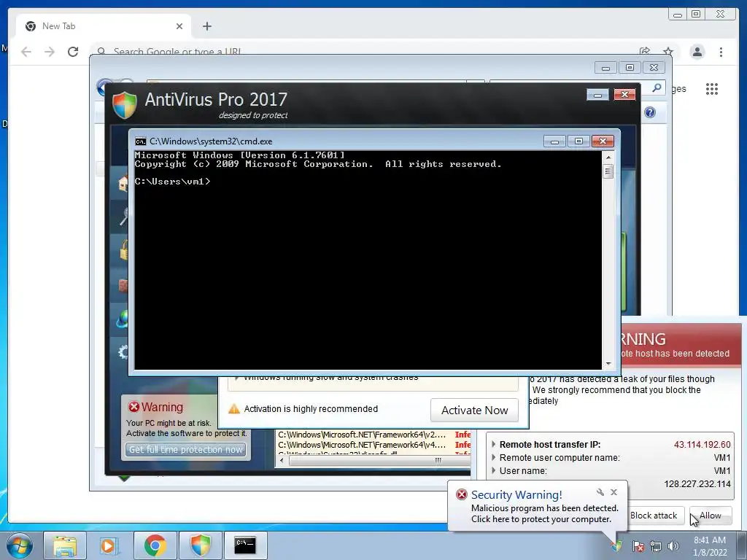This screenshot has width=747, height=560.
Task: Click the Show desktop strip
Action: [743, 545]
